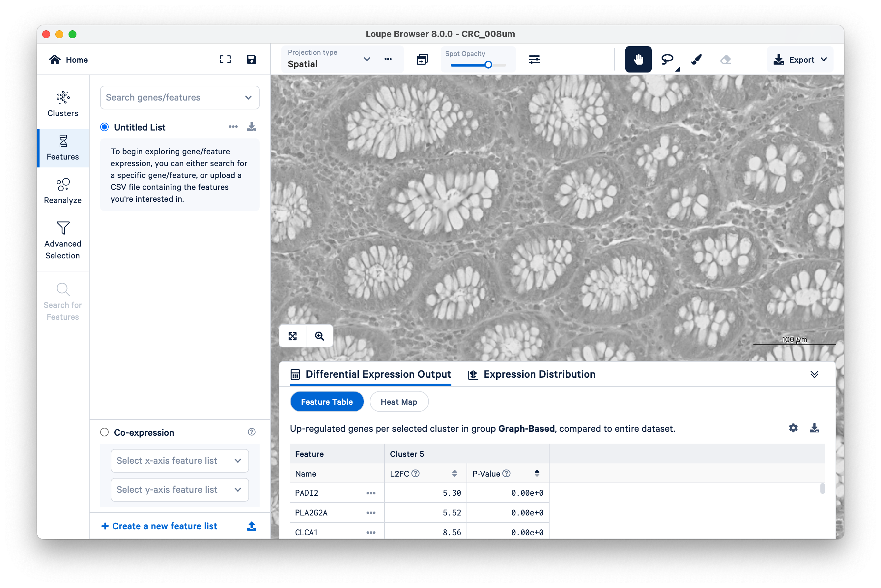Click the save file icon
Screen dimensions: 881x588
click(x=252, y=59)
